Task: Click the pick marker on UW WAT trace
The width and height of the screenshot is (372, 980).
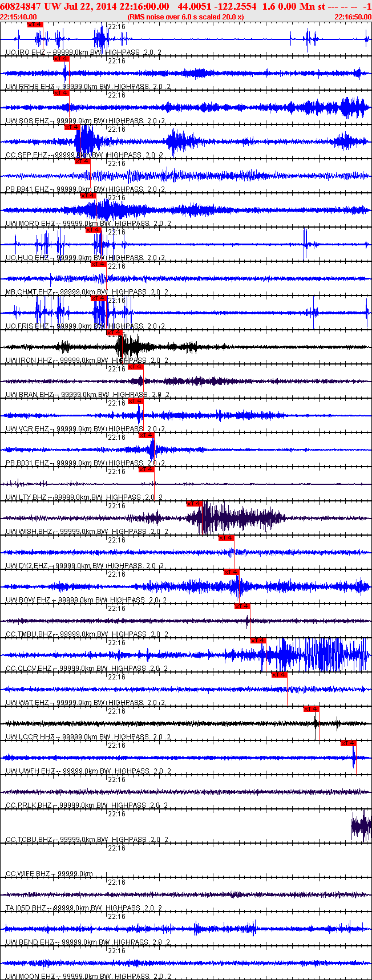Action: [x=279, y=674]
